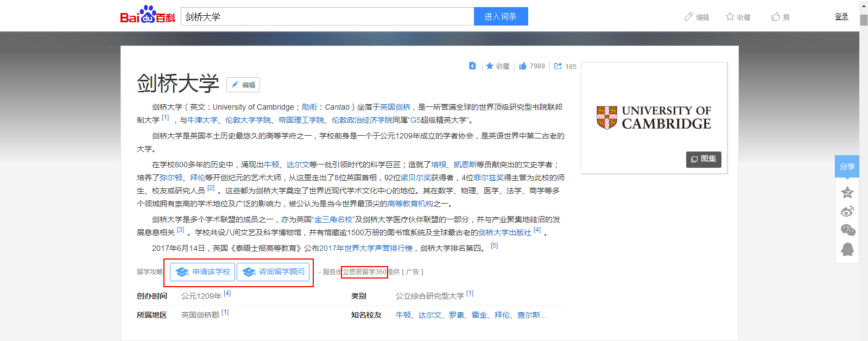
Task: Open the 伦敦政治经济学院 link
Action: click(x=362, y=120)
